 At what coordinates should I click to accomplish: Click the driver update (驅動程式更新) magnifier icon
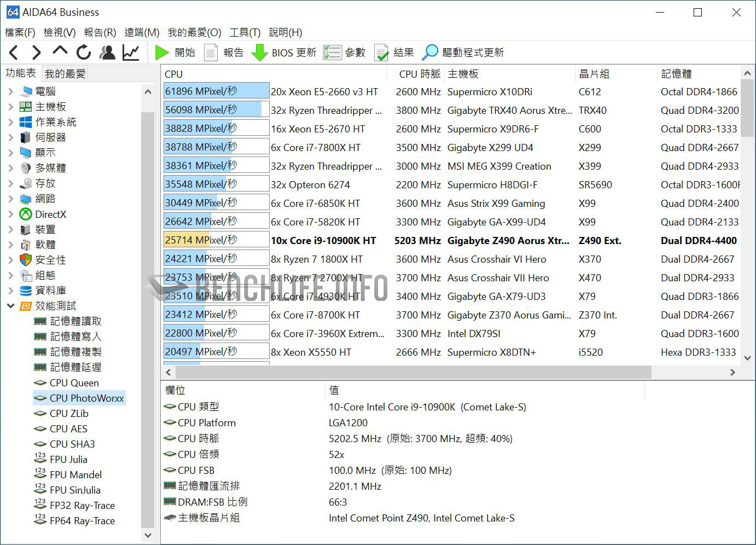point(430,53)
